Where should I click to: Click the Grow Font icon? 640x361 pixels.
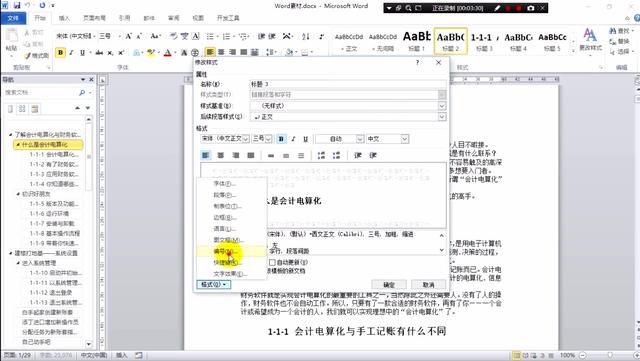click(x=129, y=36)
